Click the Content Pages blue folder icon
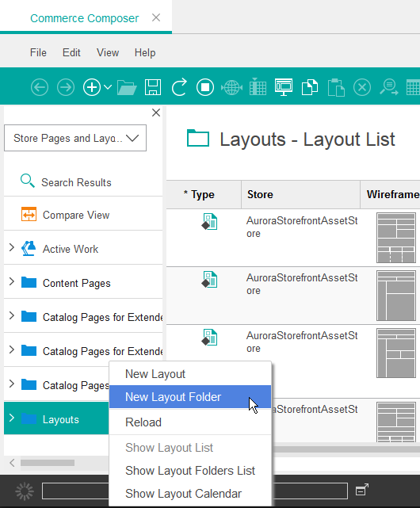 pyautogui.click(x=29, y=282)
